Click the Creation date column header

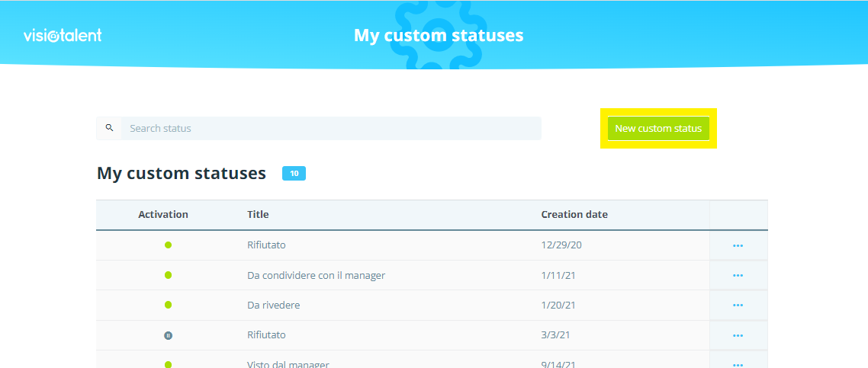pyautogui.click(x=574, y=215)
